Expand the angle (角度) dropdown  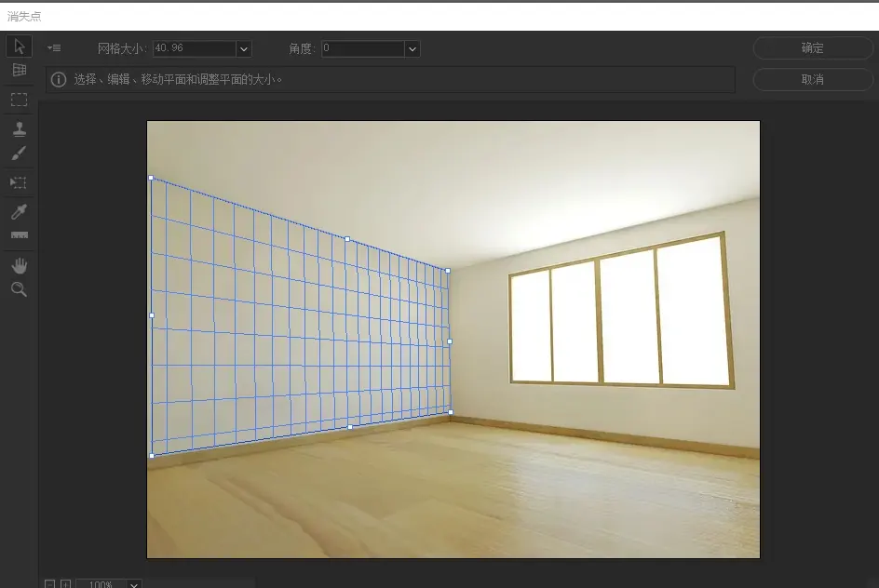[412, 48]
